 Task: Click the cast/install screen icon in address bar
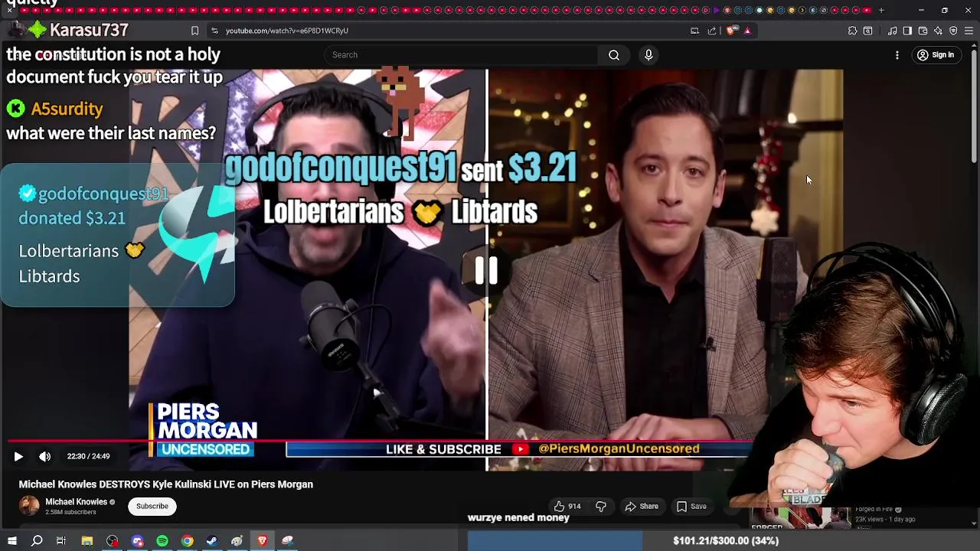point(694,31)
